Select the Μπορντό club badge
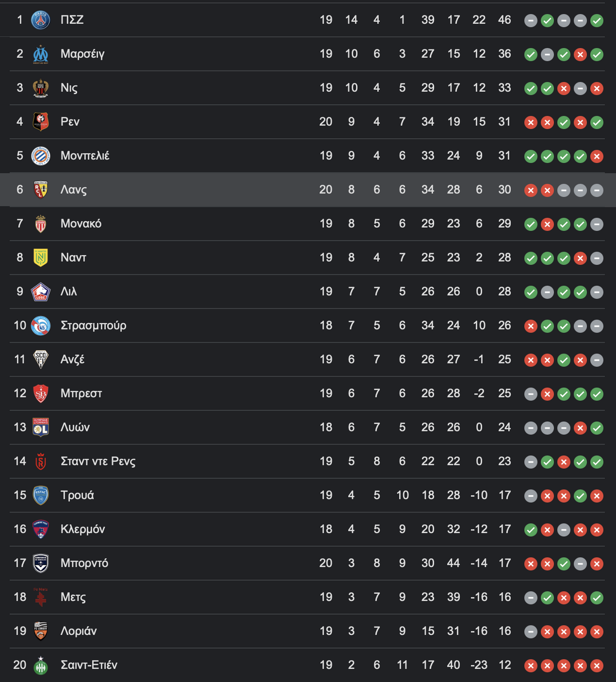The width and height of the screenshot is (616, 682). click(x=41, y=563)
